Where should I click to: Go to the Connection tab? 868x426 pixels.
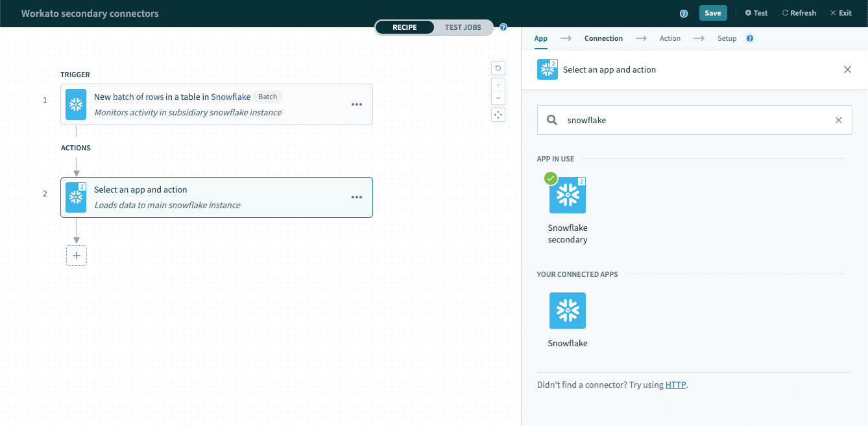[603, 38]
